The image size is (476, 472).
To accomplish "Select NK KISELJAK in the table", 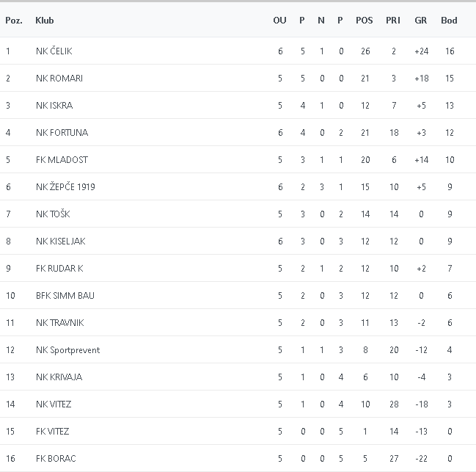I will pos(59,242).
